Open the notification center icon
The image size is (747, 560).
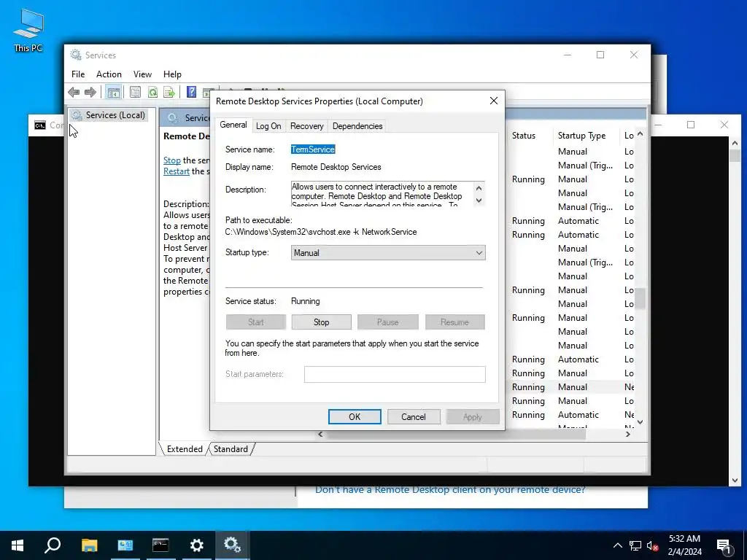tap(724, 545)
